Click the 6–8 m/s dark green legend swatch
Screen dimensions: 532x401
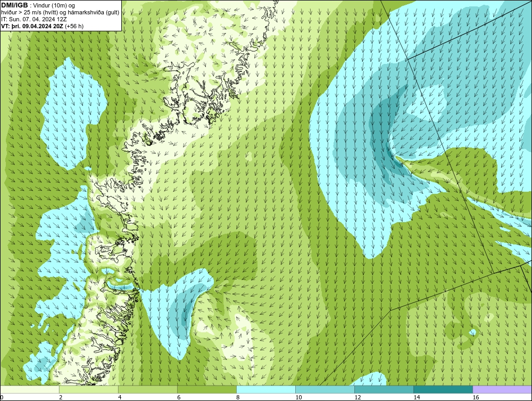[x=207, y=389]
